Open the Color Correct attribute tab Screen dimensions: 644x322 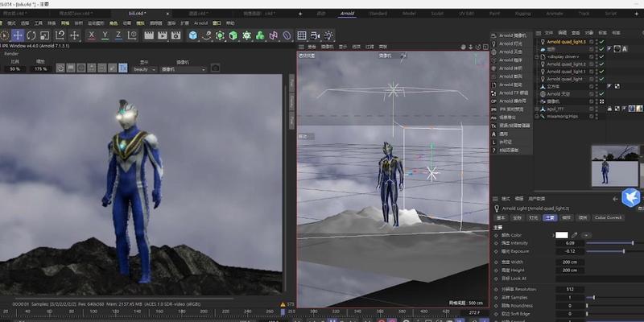609,217
